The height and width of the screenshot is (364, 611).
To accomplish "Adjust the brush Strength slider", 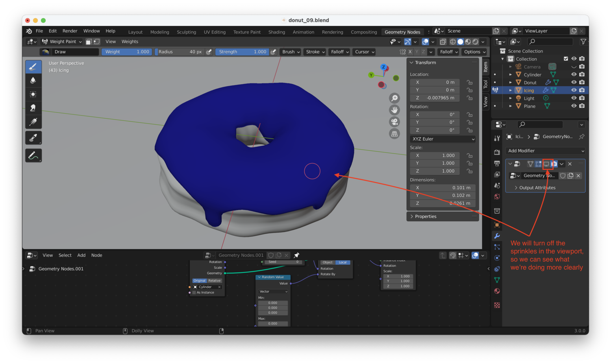I will coord(242,52).
